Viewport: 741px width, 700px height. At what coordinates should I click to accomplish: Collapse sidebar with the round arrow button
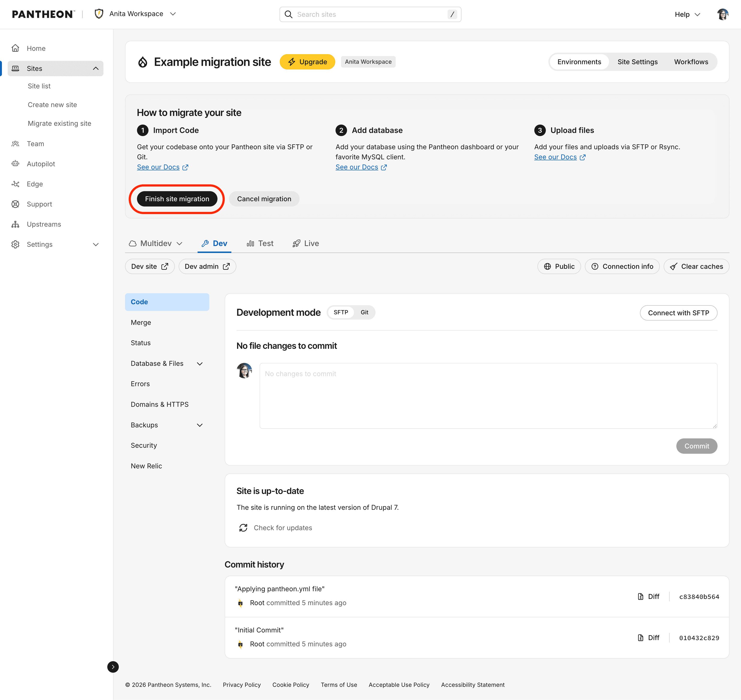pos(113,667)
